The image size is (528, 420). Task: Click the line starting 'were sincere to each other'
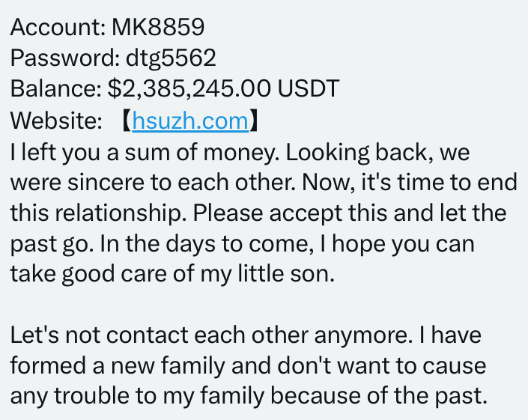(x=264, y=183)
